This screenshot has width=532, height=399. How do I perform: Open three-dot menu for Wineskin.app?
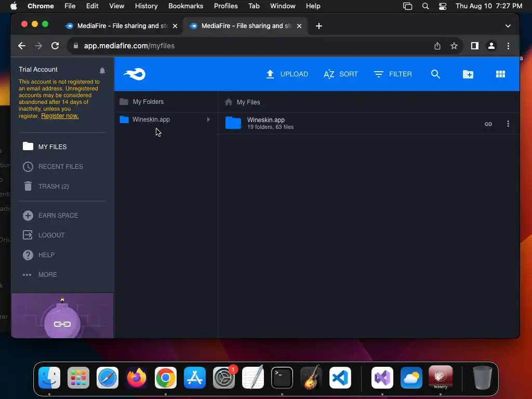pyautogui.click(x=508, y=124)
